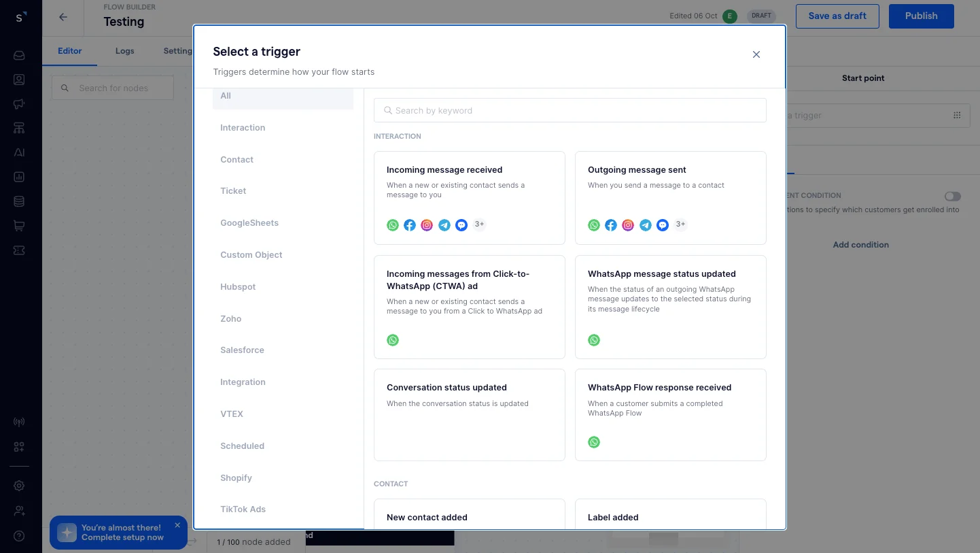
Task: Filter triggers by the GoogleSheets category
Action: [249, 222]
